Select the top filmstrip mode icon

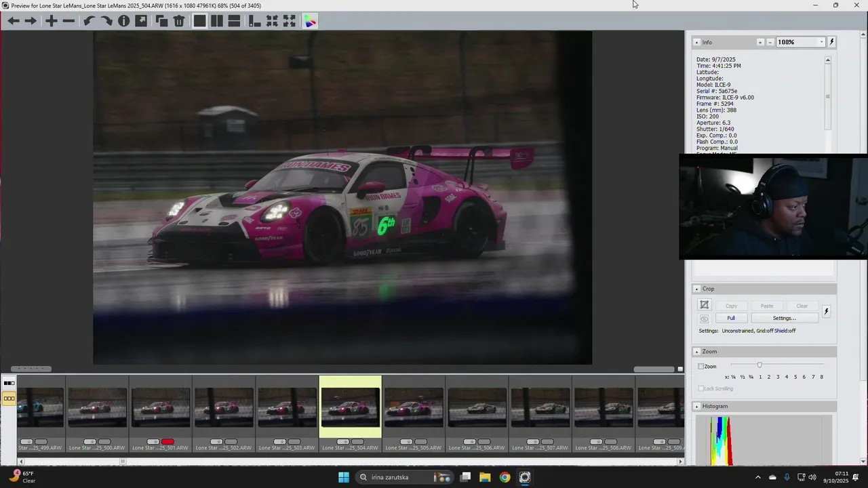pyautogui.click(x=9, y=383)
